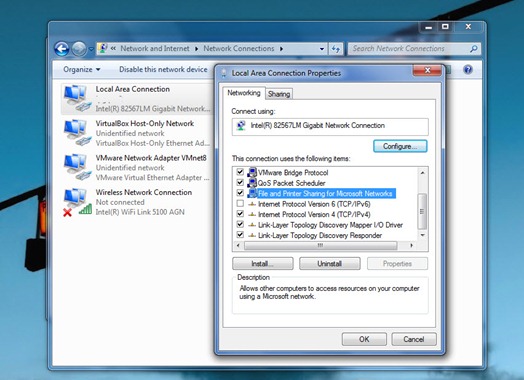524x380 pixels.
Task: Click the search magnifier icon
Action: click(x=474, y=49)
